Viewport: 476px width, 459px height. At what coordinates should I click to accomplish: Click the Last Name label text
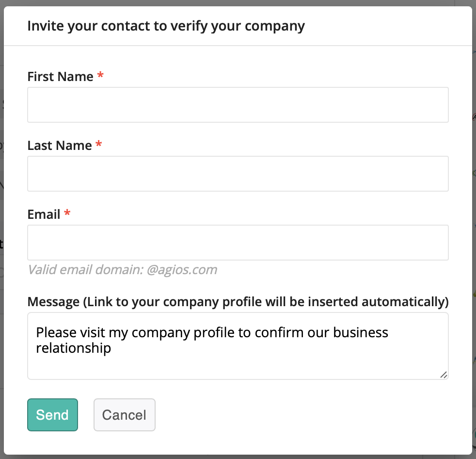tap(59, 146)
